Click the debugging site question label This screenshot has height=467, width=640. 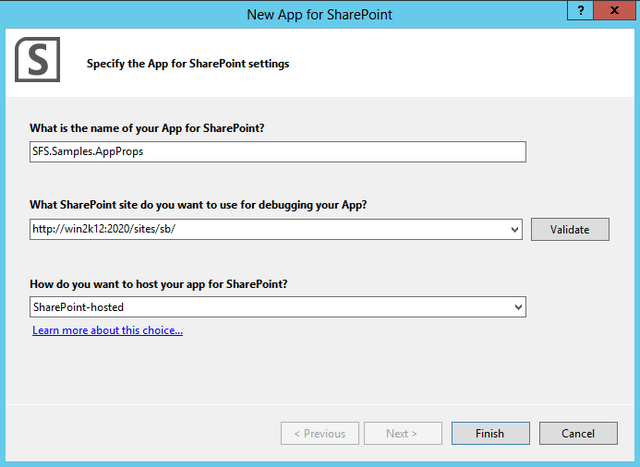tap(198, 205)
